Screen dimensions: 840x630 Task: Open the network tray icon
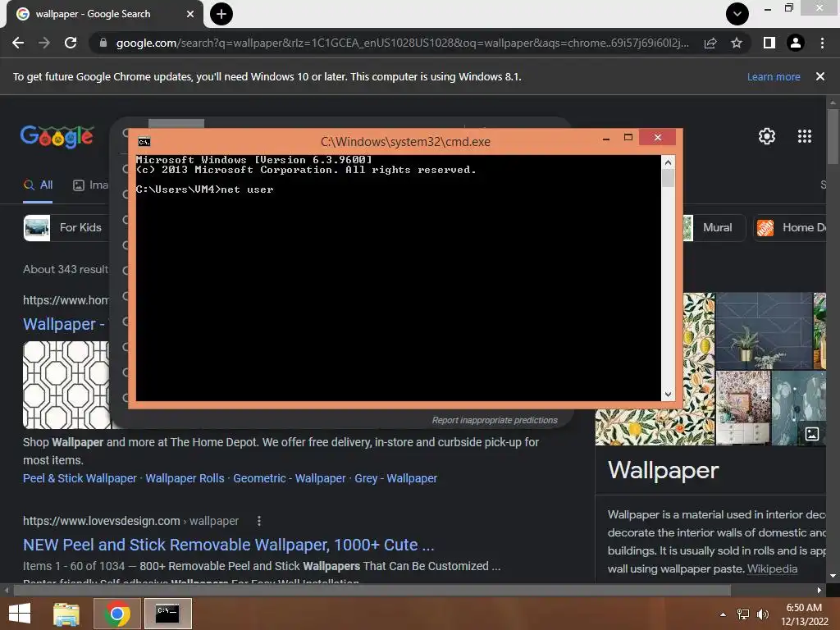(743, 614)
